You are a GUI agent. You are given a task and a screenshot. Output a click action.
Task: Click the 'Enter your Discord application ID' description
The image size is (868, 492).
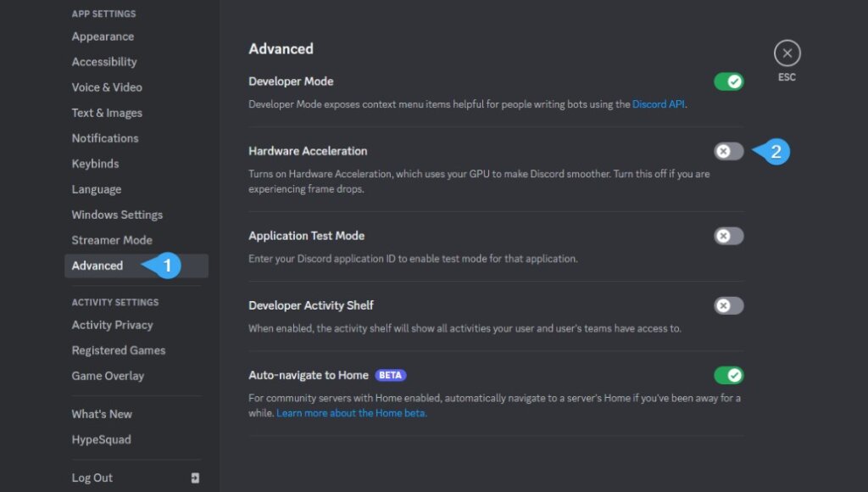(x=413, y=259)
